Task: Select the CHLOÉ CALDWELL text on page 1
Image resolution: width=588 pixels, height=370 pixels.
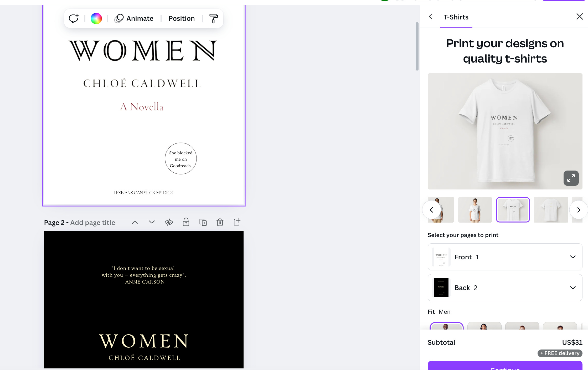Action: coord(142,84)
